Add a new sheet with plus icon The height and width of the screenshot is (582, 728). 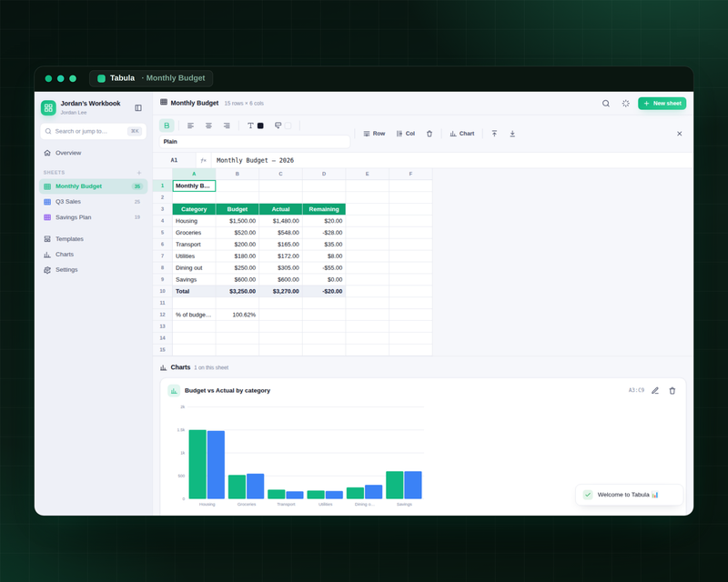139,173
